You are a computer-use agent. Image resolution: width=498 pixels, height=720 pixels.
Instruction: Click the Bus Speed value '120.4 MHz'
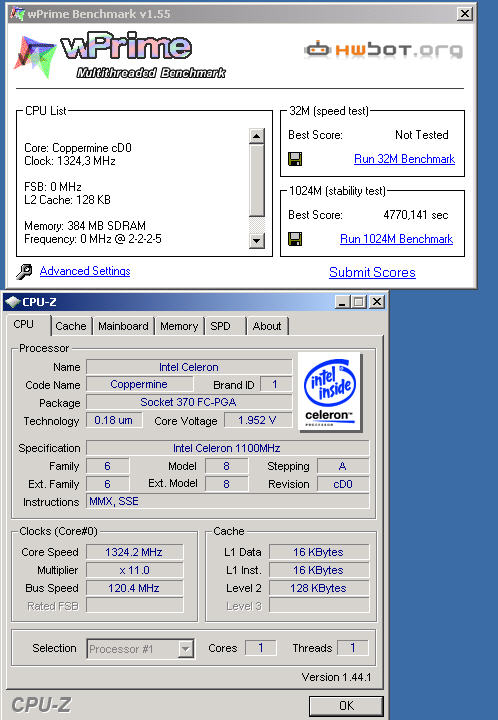point(134,588)
